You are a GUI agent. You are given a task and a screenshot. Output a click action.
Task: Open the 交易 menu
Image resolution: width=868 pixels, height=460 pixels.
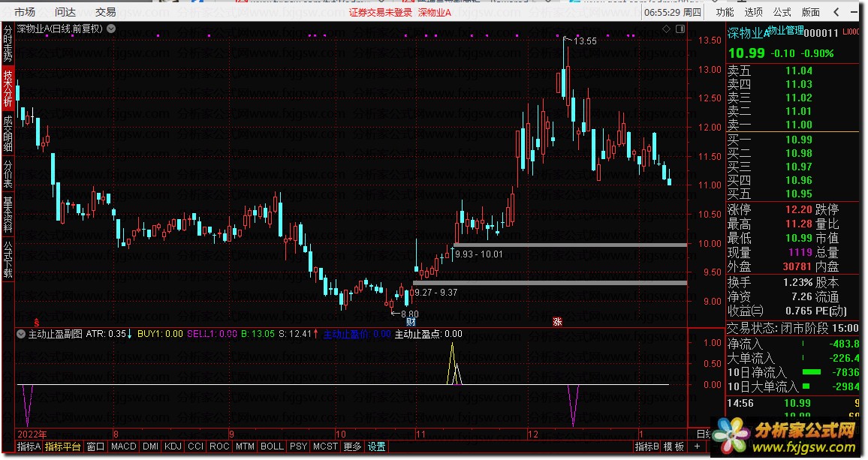105,11
